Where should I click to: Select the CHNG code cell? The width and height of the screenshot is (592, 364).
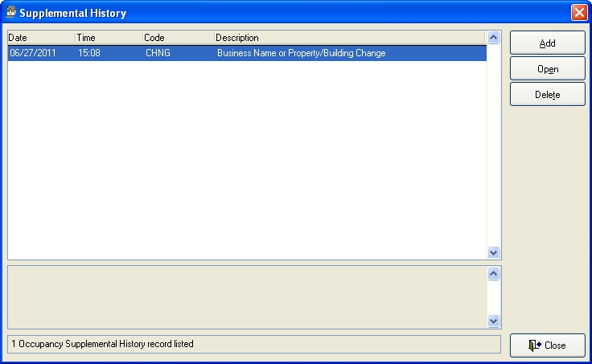click(x=158, y=53)
